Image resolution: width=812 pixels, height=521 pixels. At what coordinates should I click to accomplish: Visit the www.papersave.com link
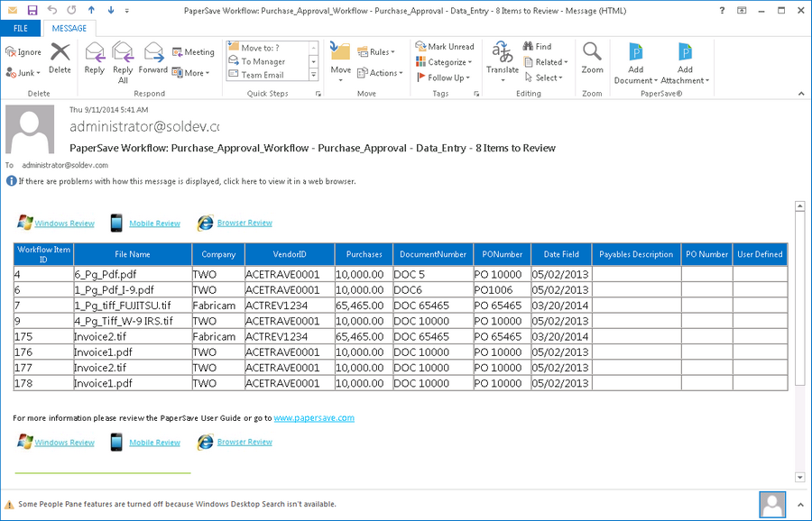point(314,417)
